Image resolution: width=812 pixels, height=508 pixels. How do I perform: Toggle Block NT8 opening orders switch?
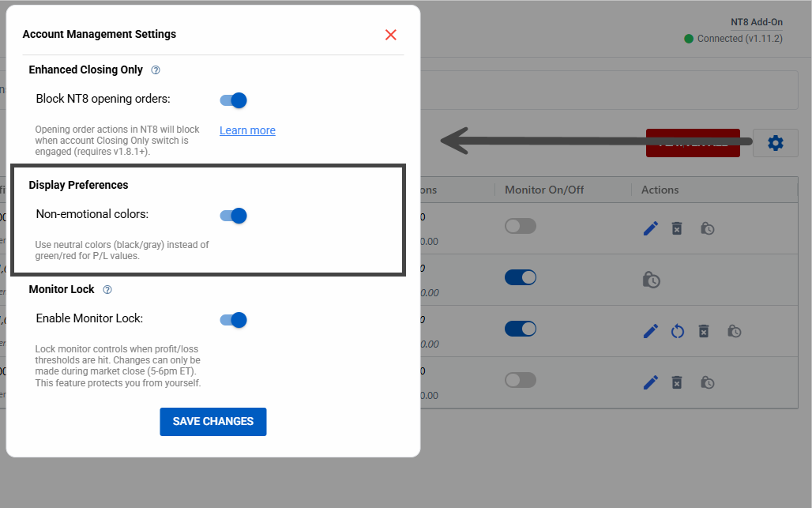point(234,100)
